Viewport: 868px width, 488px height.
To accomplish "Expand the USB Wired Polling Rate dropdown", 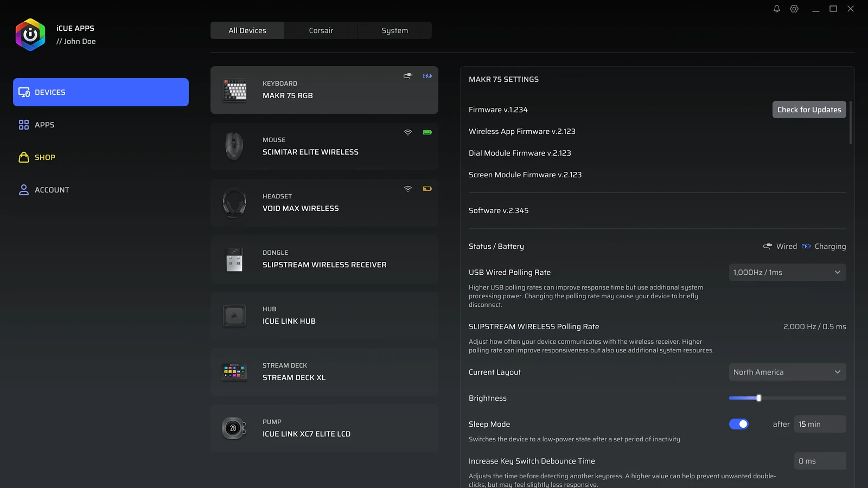I will tap(788, 272).
